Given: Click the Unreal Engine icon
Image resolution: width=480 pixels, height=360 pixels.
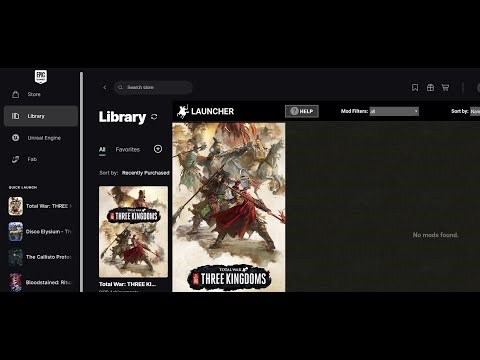Looking at the screenshot, I should 16,137.
